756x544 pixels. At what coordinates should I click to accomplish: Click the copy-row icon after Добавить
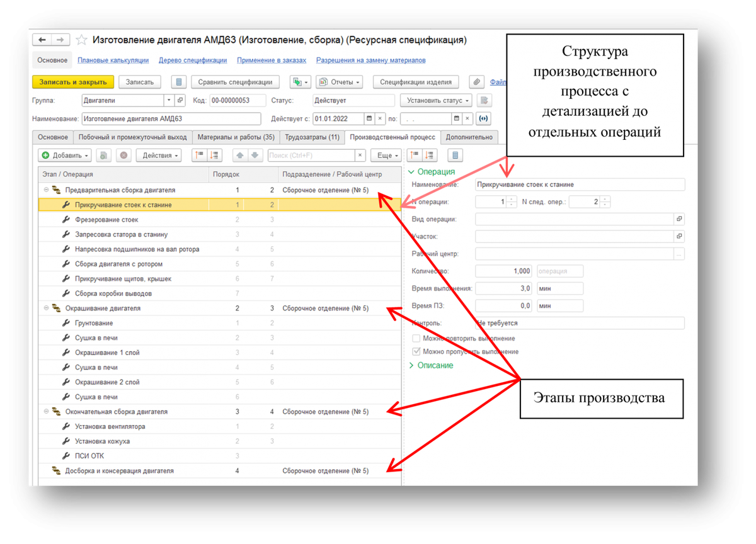click(x=105, y=155)
